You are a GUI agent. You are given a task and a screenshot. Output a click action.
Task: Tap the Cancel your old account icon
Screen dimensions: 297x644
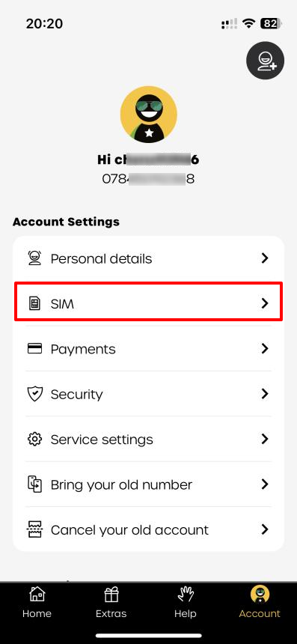(x=35, y=529)
